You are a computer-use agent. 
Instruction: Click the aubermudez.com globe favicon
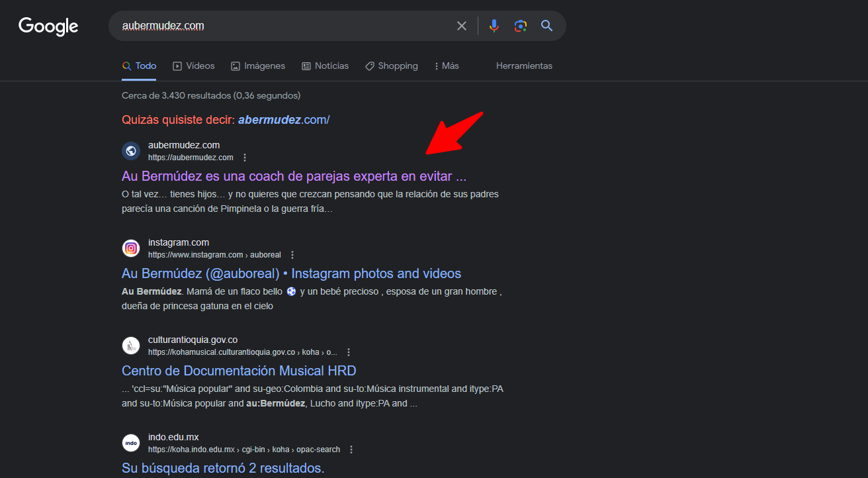[131, 151]
